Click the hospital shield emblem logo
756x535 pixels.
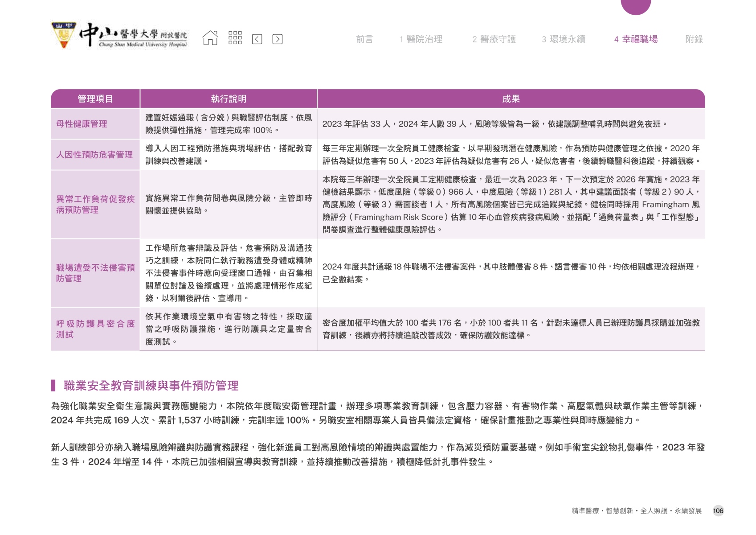tap(64, 35)
